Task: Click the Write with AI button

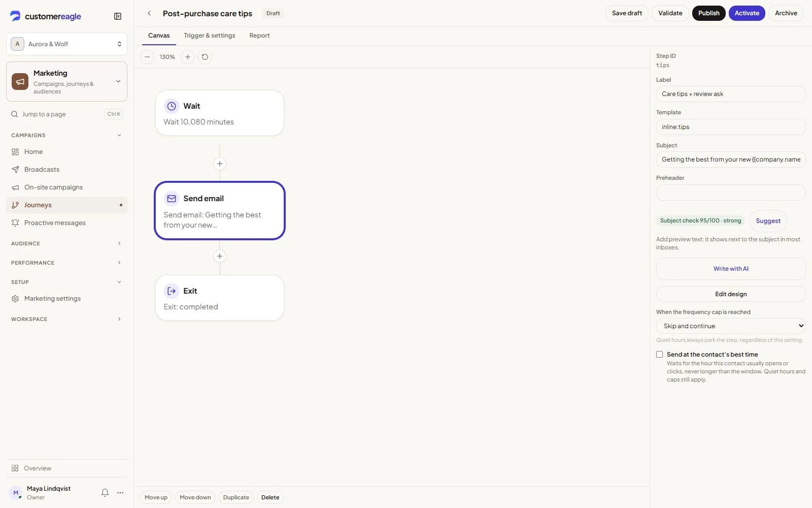Action: tap(731, 269)
